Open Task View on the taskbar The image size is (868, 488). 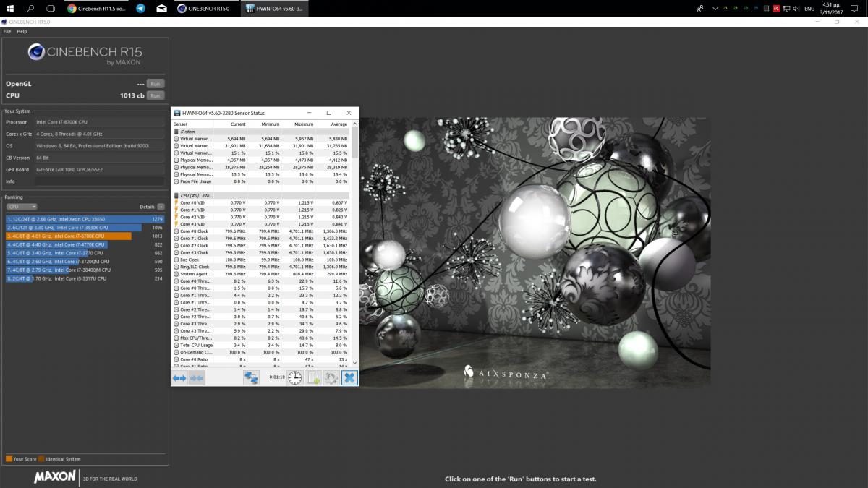click(x=51, y=8)
